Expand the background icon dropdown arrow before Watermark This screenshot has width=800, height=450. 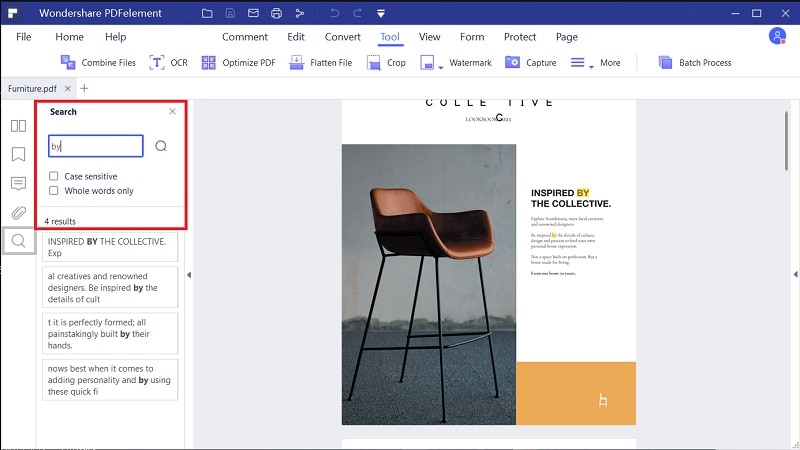(441, 67)
